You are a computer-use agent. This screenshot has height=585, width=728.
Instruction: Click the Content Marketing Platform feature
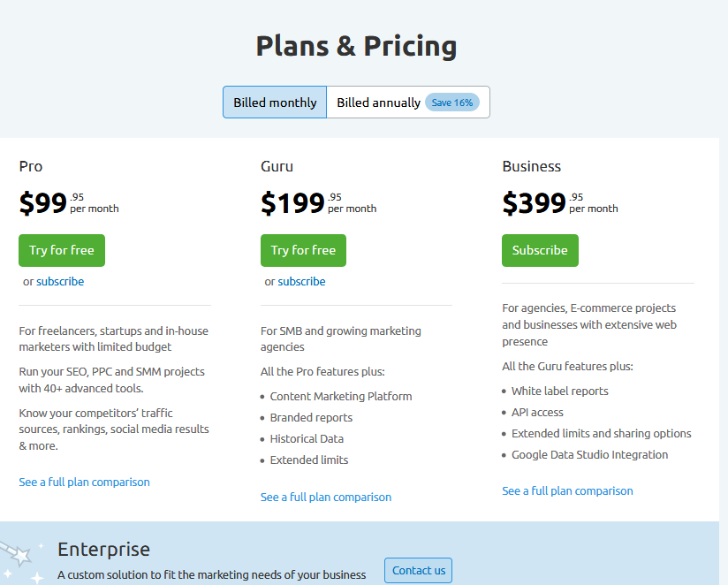tap(341, 397)
